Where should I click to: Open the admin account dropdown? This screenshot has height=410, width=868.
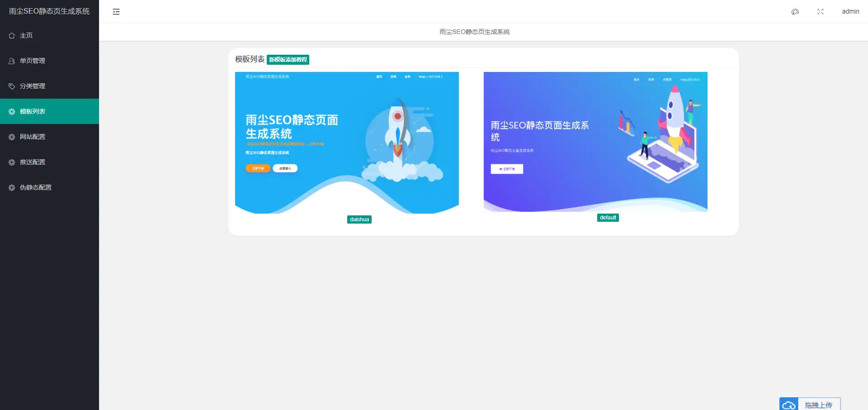tap(850, 11)
